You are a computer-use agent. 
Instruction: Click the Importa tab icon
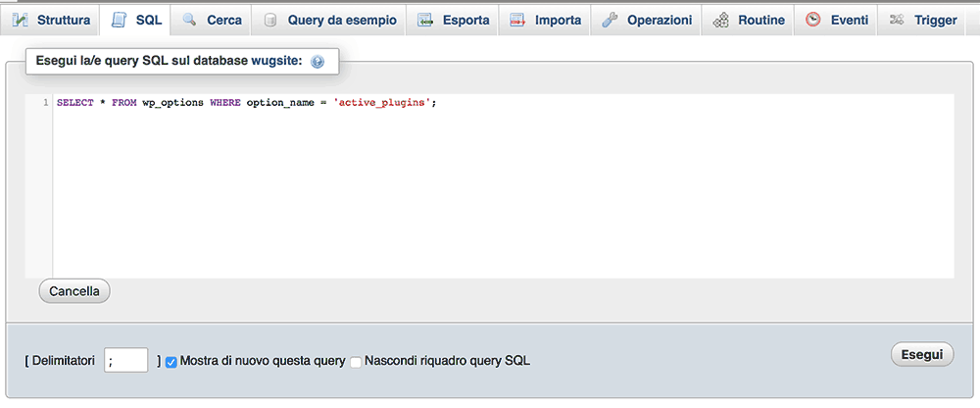click(517, 20)
